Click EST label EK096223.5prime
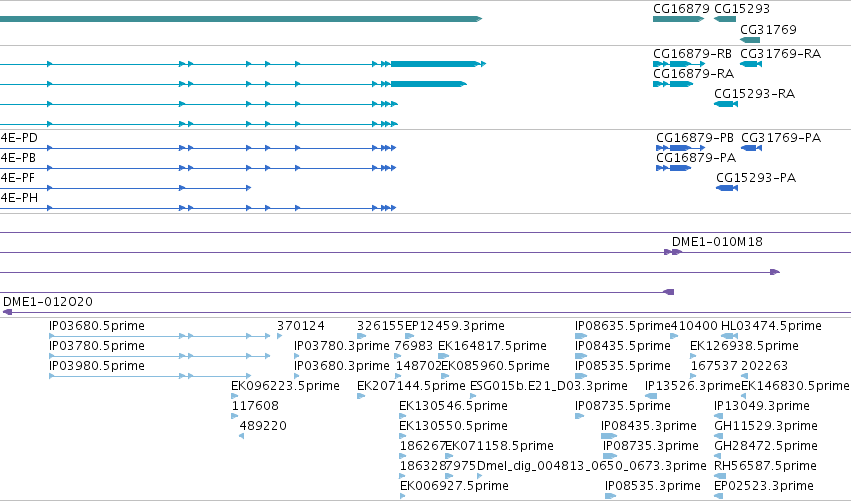The height and width of the screenshot is (501, 851). click(285, 386)
